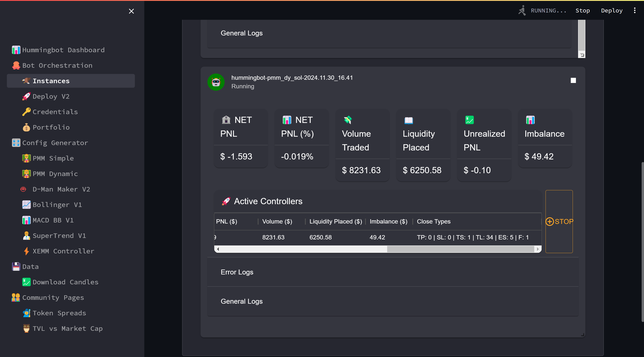Click the Download Candles chart icon

pyautogui.click(x=26, y=282)
